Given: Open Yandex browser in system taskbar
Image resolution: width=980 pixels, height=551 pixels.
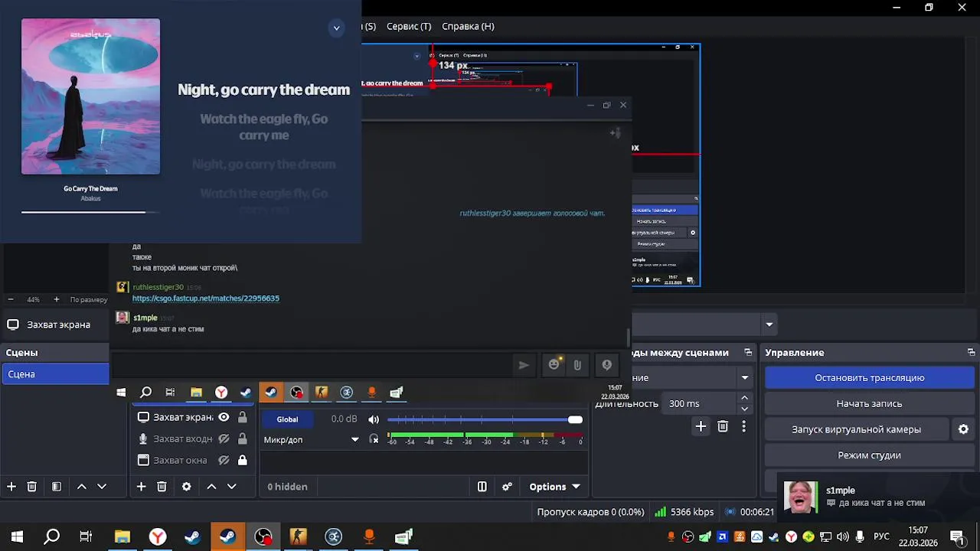Looking at the screenshot, I should [157, 536].
